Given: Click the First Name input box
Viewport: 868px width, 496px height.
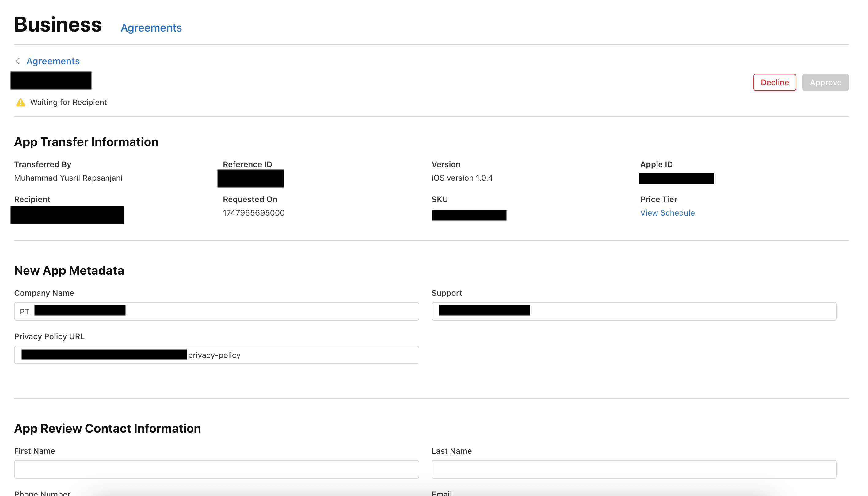Looking at the screenshot, I should (x=216, y=469).
